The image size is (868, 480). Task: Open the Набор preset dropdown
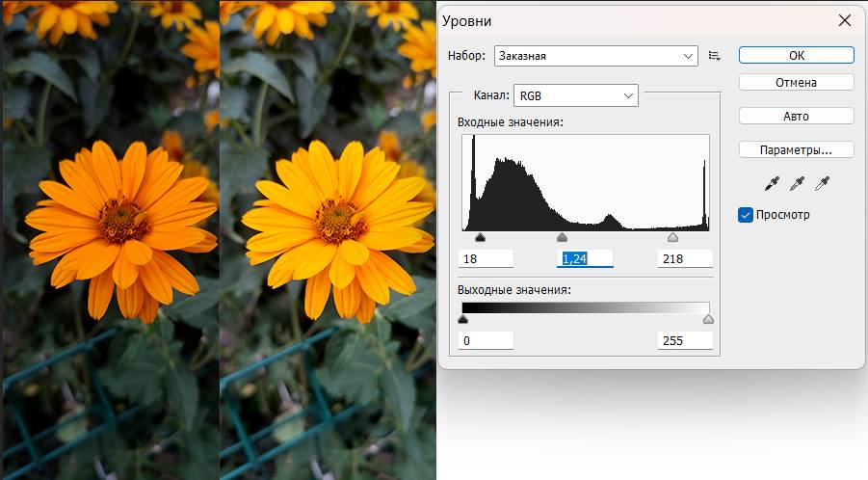pyautogui.click(x=595, y=56)
